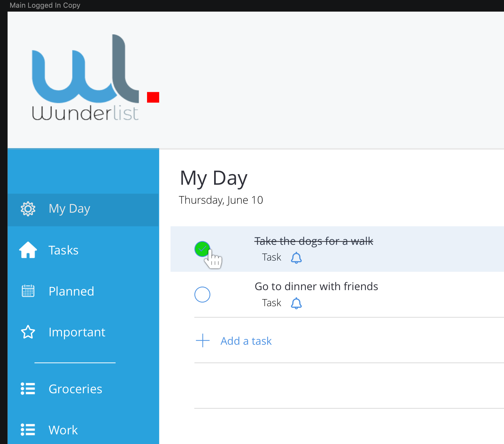Mark 'Go to dinner with friends' complete
The width and height of the screenshot is (504, 444).
pos(202,294)
